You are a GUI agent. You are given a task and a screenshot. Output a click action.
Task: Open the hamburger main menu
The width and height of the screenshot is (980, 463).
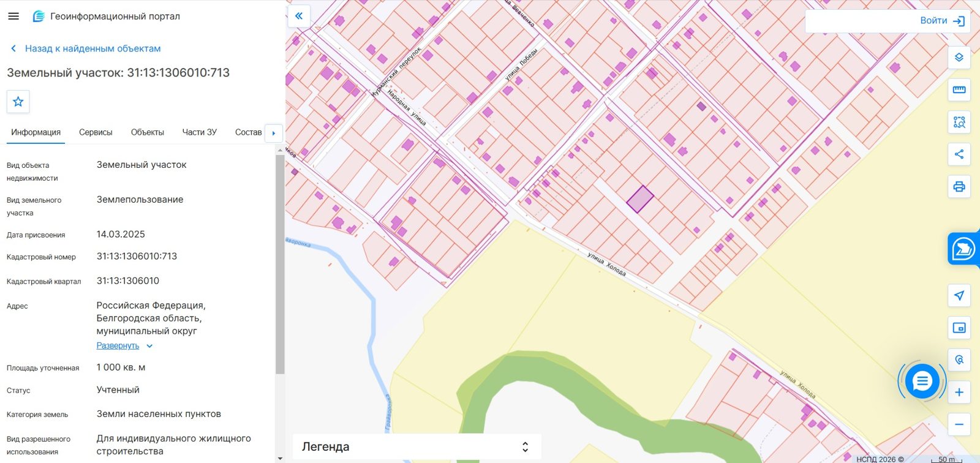tap(13, 17)
